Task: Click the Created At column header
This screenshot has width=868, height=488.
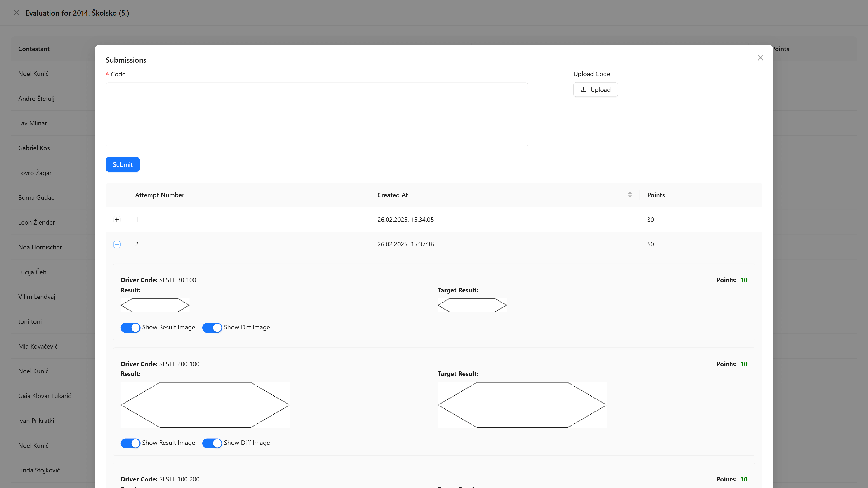Action: [393, 195]
